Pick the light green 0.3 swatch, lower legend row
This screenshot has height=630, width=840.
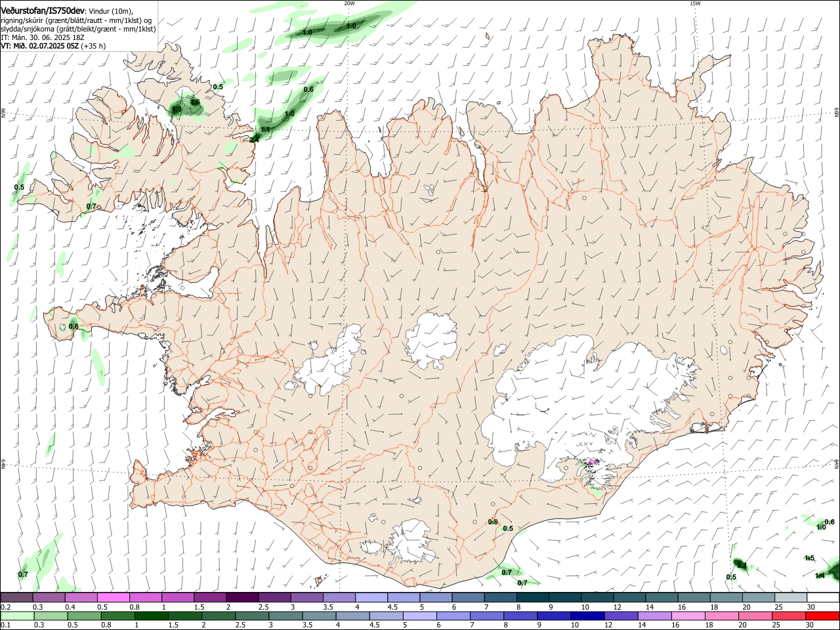click(51, 616)
